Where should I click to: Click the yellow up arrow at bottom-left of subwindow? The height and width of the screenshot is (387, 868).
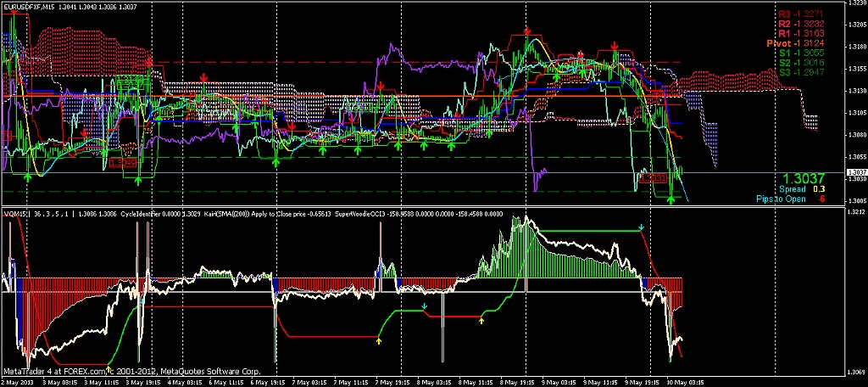pyautogui.click(x=108, y=367)
